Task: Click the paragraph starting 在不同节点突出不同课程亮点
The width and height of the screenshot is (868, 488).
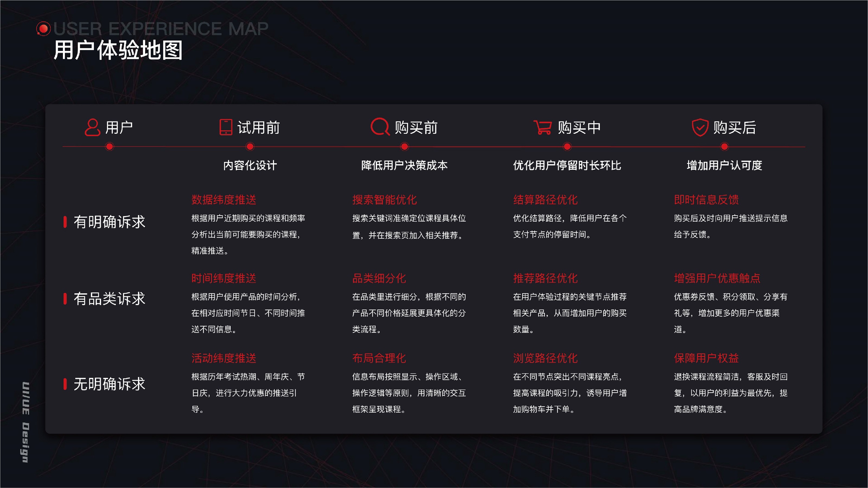Action: 570,393
